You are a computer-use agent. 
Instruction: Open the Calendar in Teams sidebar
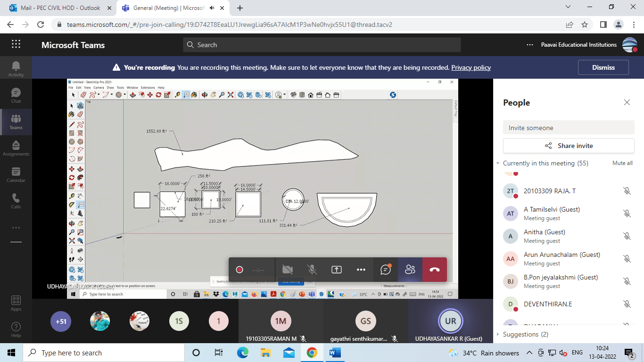tap(16, 174)
